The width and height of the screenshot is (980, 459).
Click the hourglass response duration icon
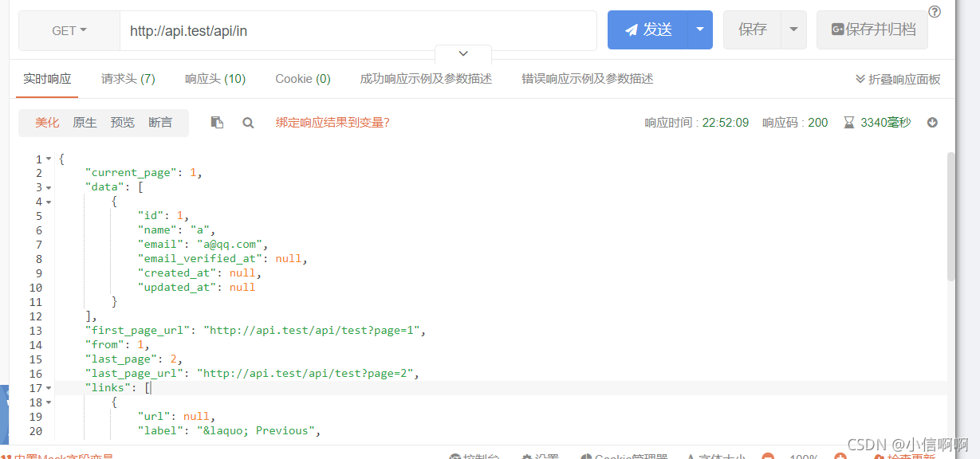pos(849,123)
